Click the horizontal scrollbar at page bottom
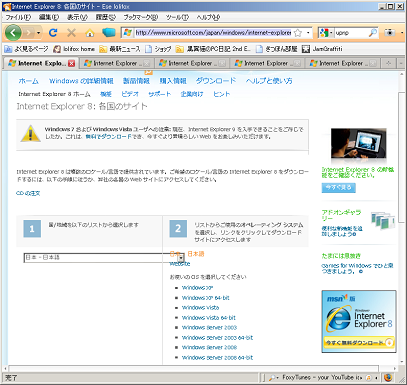The image size is (407, 385). (193, 369)
